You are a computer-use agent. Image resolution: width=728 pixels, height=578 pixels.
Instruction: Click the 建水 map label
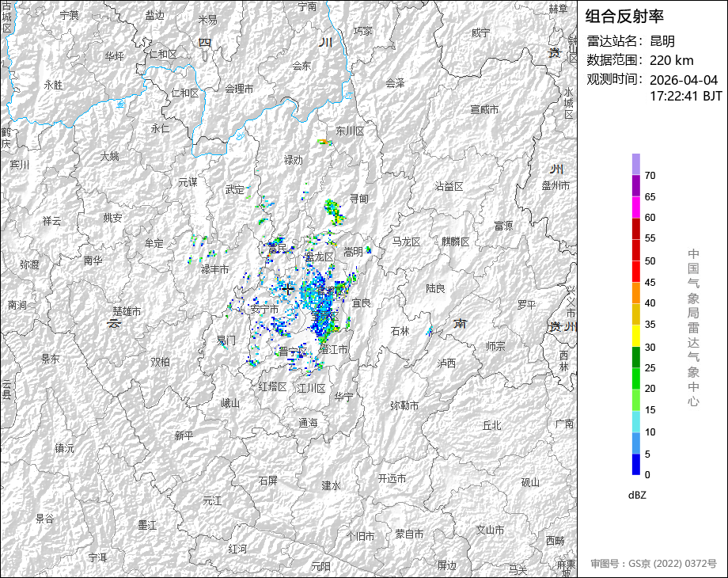point(331,486)
